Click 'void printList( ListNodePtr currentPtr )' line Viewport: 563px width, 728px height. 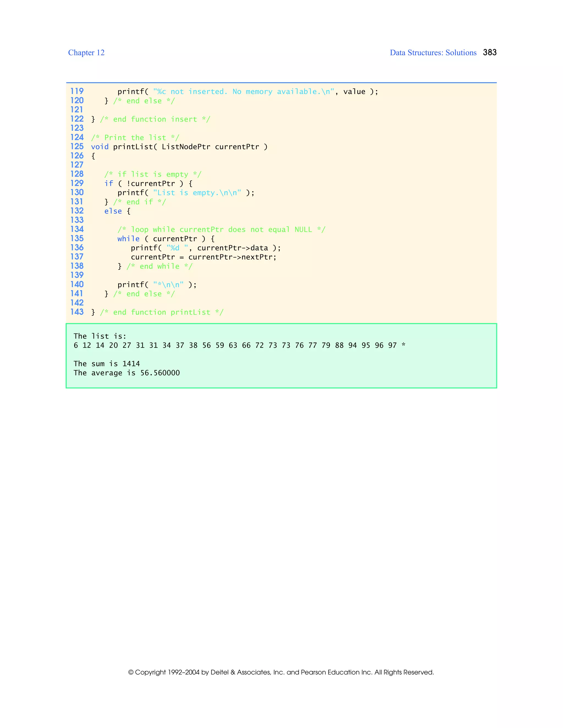[x=179, y=147]
